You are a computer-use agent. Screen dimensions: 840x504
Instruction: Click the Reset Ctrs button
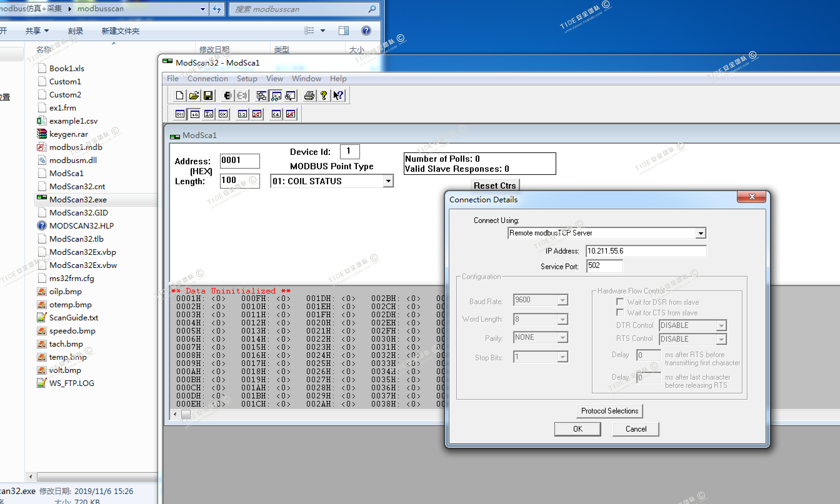tap(494, 185)
